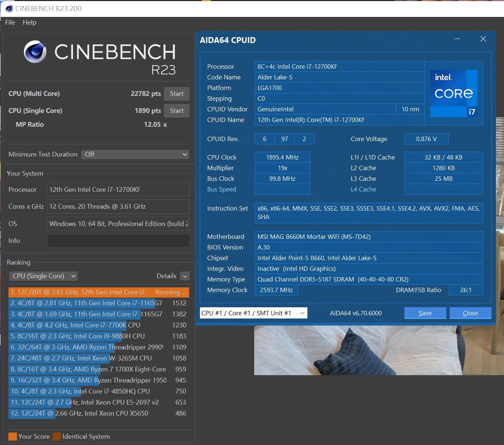Click the empty Info text field
Image resolution: width=504 pixels, height=445 pixels.
click(118, 241)
